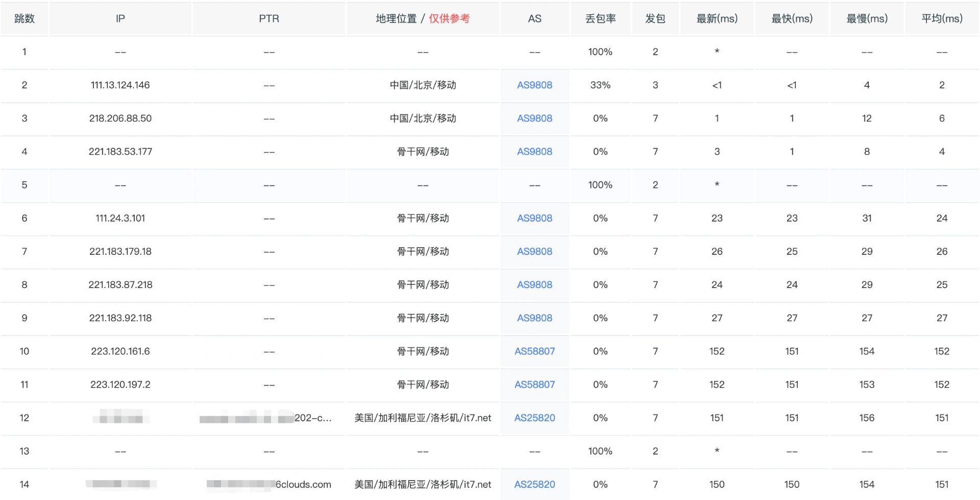Click the AS9808 link for 221.183.92.118
Viewport: 980px width, 500px height.
click(x=534, y=318)
